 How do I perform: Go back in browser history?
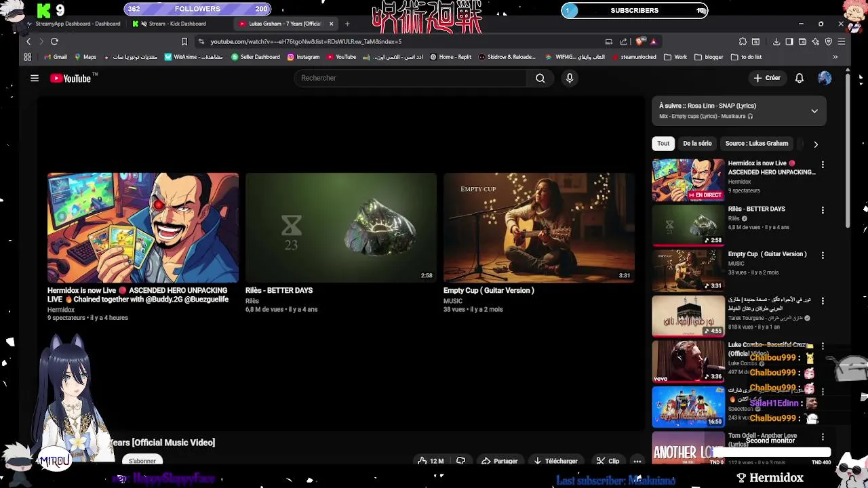click(28, 41)
